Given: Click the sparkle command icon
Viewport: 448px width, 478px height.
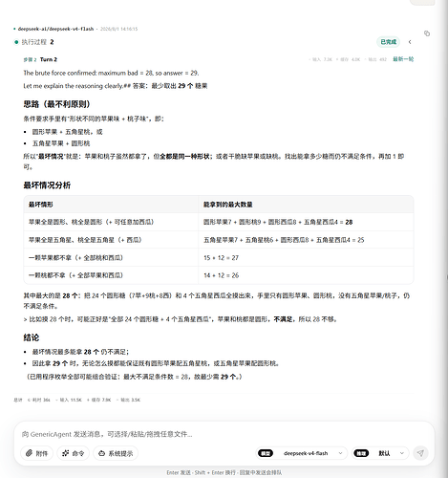Looking at the screenshot, I should (x=66, y=453).
